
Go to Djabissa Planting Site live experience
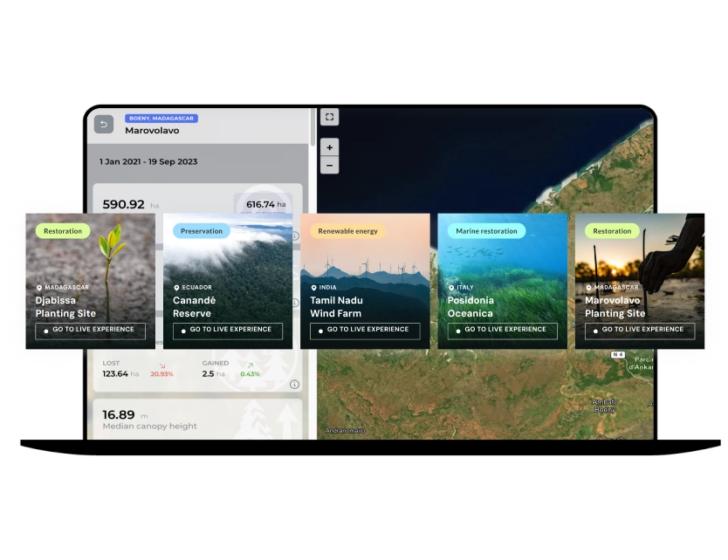click(x=90, y=331)
